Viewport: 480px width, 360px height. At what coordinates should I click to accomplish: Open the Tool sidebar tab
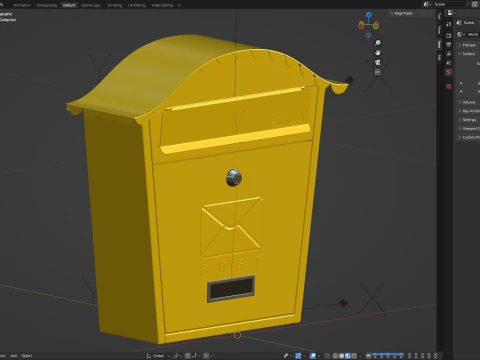pos(439,16)
